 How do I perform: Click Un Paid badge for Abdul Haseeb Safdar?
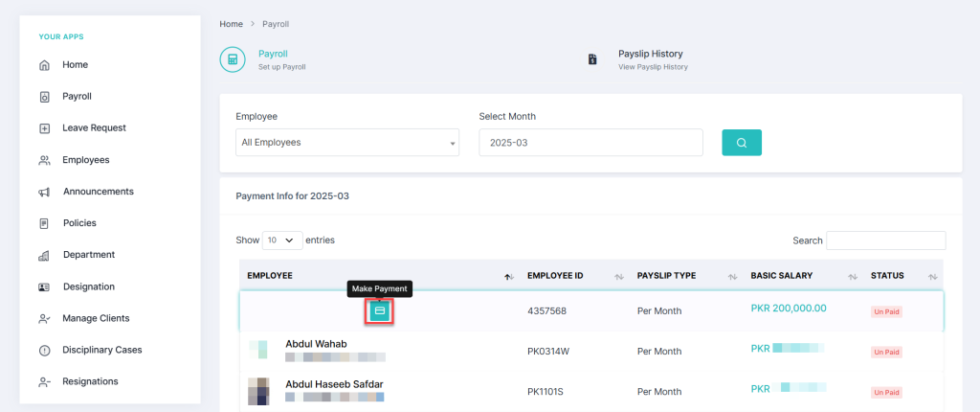click(x=887, y=393)
